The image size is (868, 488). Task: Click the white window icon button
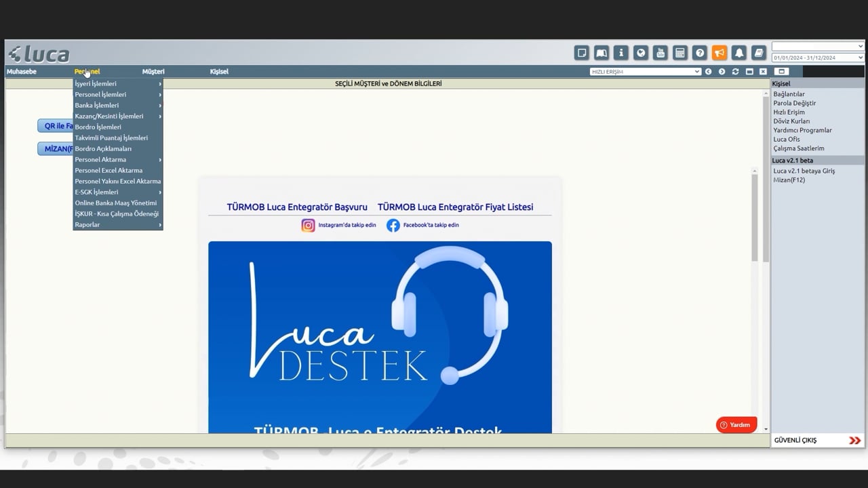coord(781,71)
